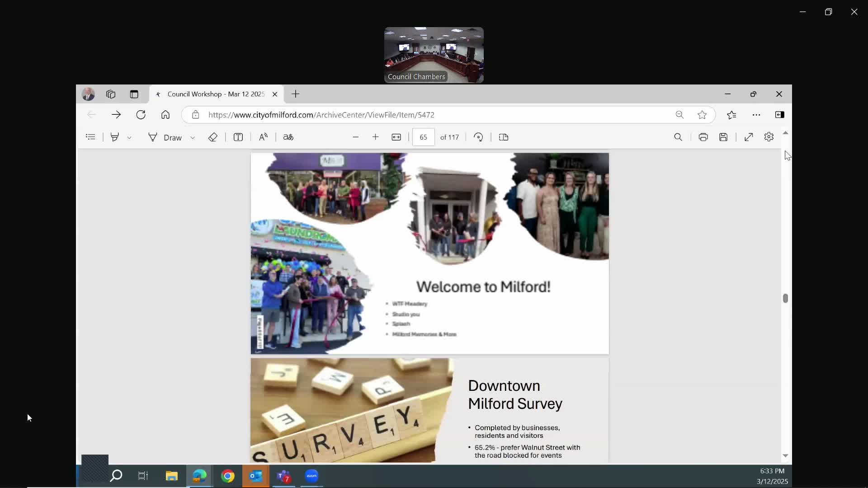Open the PDF table of contents icon
Screen dimensions: 868x488
click(x=90, y=137)
